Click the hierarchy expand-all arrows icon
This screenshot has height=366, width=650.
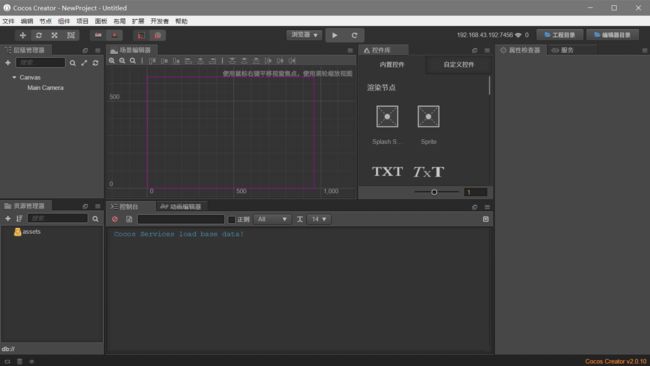(x=84, y=63)
